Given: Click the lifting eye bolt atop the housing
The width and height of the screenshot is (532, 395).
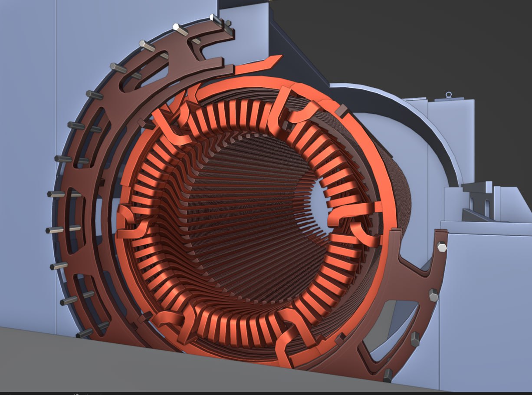Looking at the screenshot, I should point(450,94).
